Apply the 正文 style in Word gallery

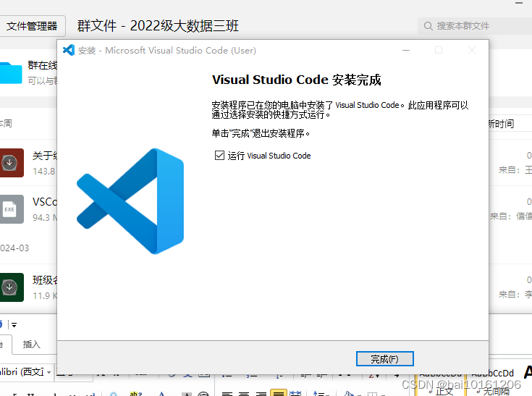[440, 384]
